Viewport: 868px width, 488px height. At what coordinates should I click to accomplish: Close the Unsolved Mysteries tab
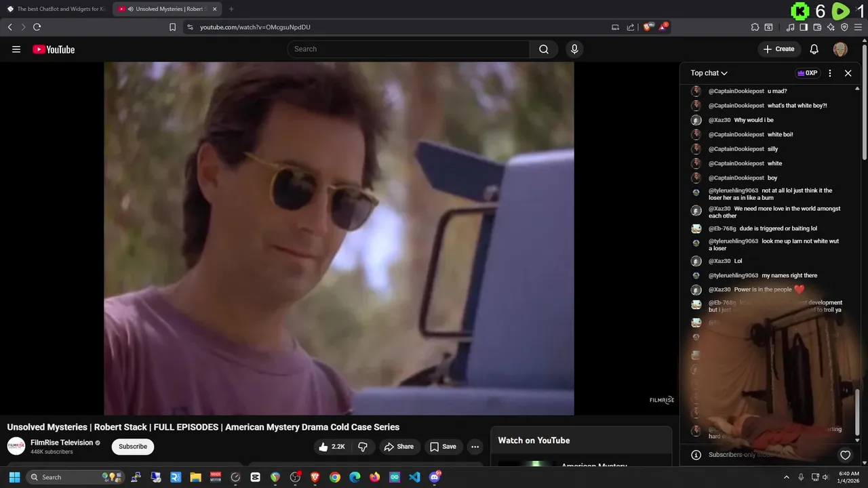215,9
